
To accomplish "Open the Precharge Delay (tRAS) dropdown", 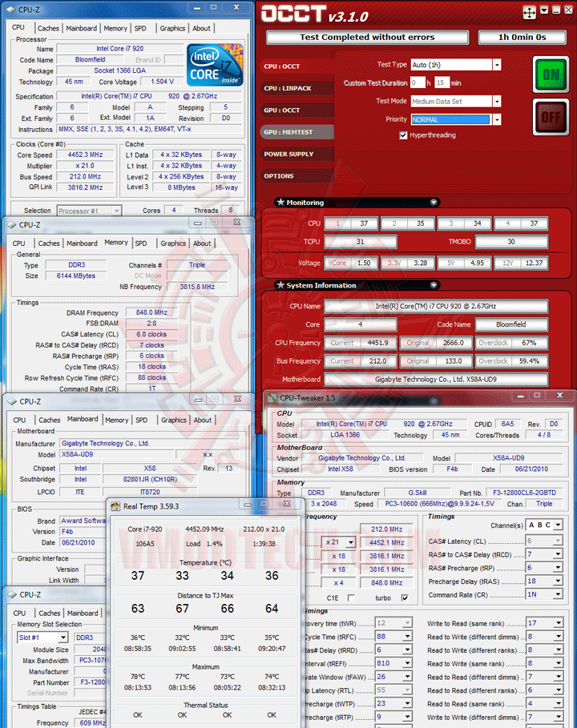I will pos(558,581).
